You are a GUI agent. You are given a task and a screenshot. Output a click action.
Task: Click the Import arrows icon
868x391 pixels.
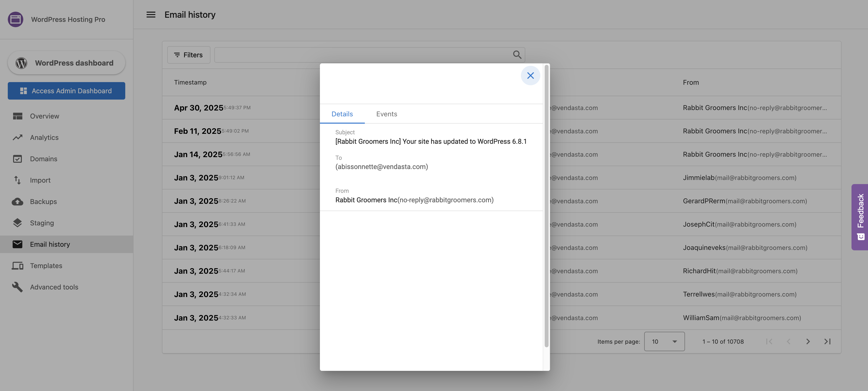click(x=17, y=180)
